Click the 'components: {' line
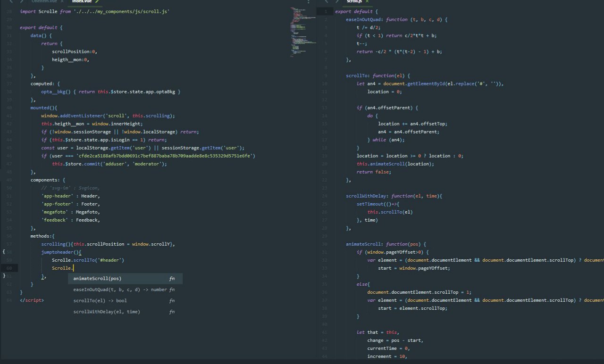This screenshot has height=364, width=604. click(x=48, y=180)
